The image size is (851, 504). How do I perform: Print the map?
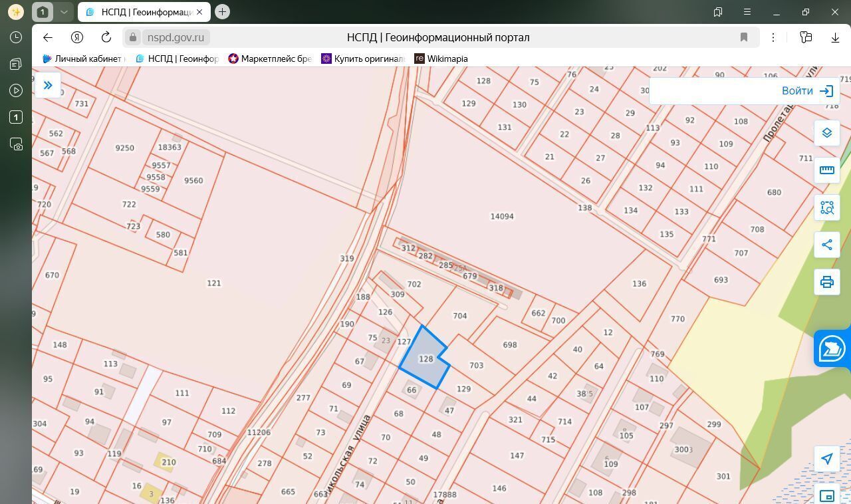click(x=827, y=282)
